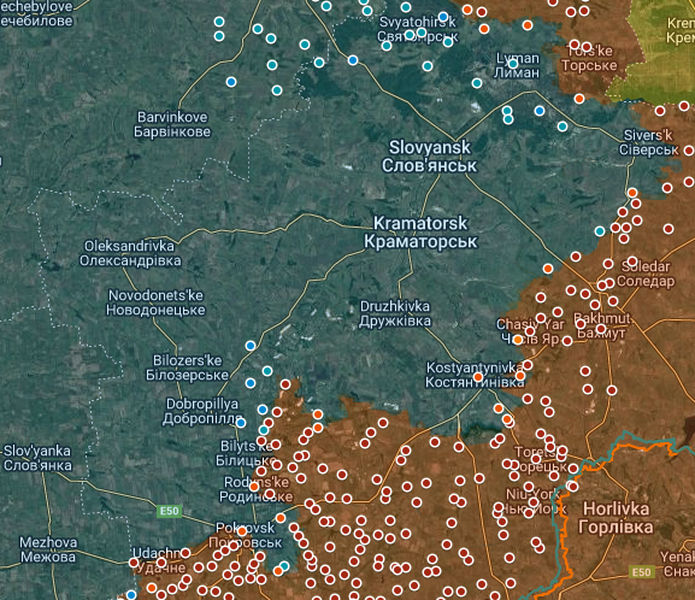The image size is (695, 600).
Task: Click the Mezhova town label
Action: point(47,549)
